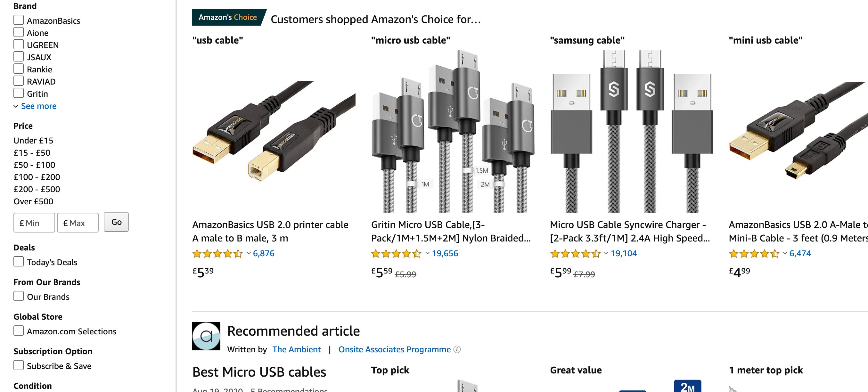Click the Amazon's Choice badge
868x392 pixels.
[228, 17]
